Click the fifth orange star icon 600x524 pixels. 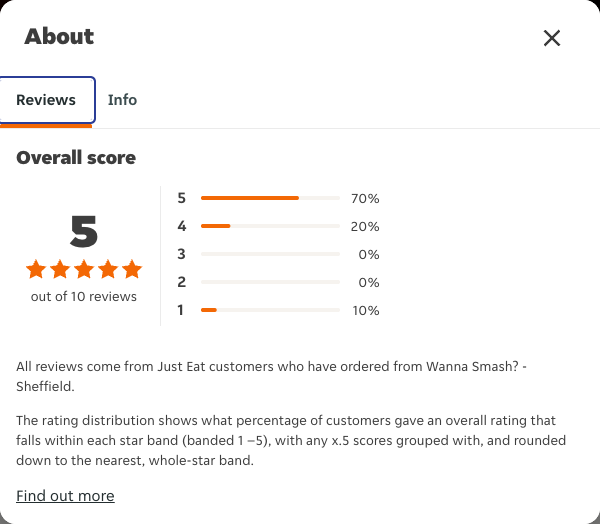tap(132, 269)
